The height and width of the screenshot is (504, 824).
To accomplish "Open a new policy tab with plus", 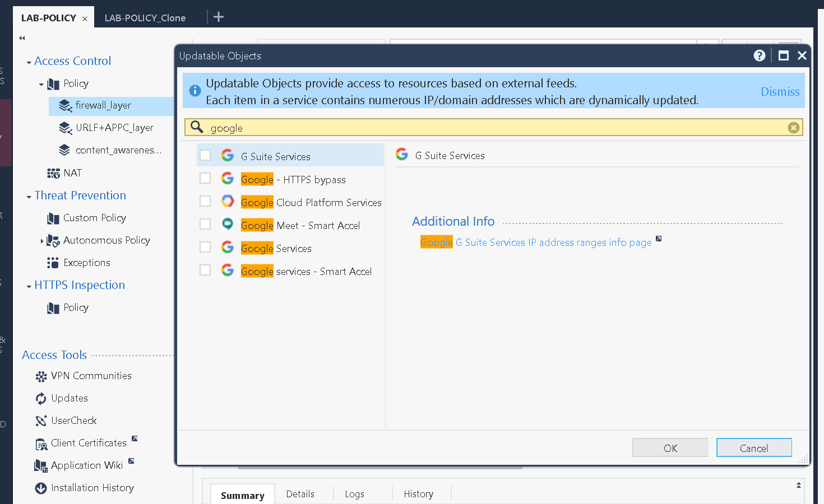I will pyautogui.click(x=219, y=17).
